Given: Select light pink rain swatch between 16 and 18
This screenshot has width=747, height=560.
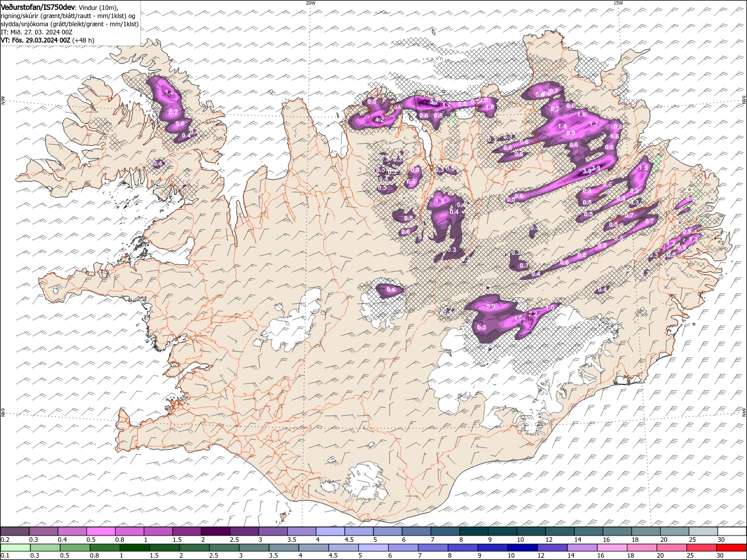Looking at the screenshot, I should click(611, 548).
